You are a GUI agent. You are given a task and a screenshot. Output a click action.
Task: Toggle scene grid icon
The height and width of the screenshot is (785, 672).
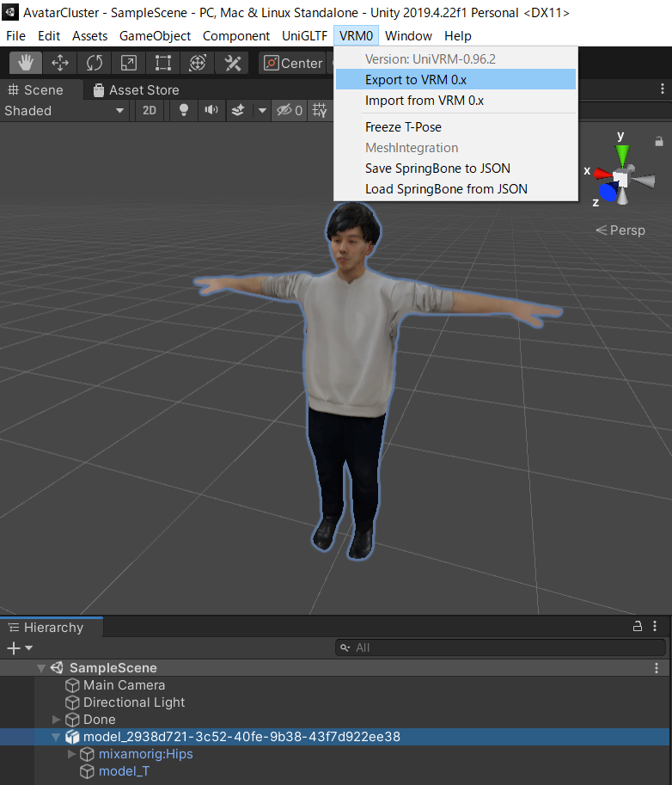coord(319,110)
